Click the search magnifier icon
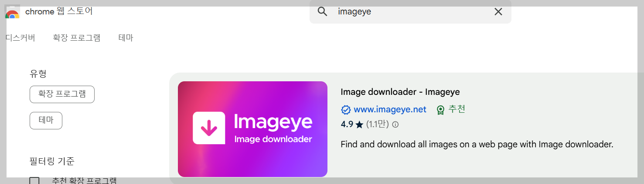The height and width of the screenshot is (184, 644). point(322,12)
